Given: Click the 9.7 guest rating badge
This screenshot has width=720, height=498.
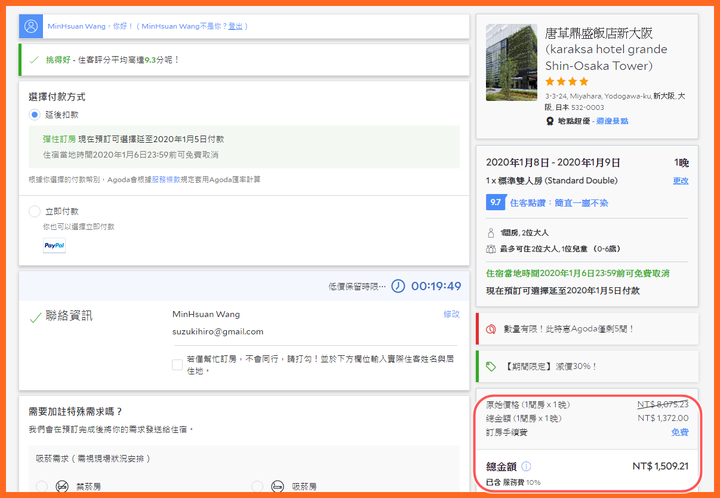Looking at the screenshot, I should click(x=495, y=202).
